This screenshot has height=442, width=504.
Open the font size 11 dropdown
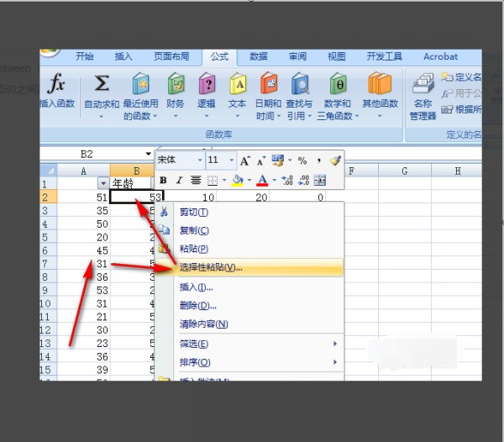click(x=232, y=160)
